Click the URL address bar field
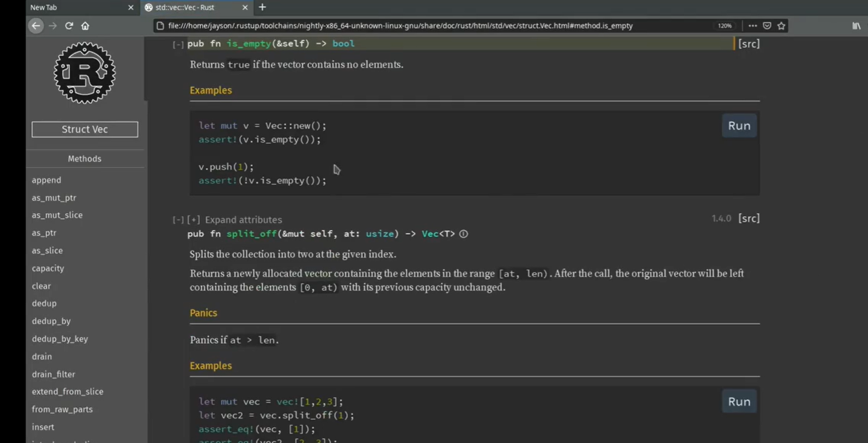The width and height of the screenshot is (868, 443). click(400, 26)
